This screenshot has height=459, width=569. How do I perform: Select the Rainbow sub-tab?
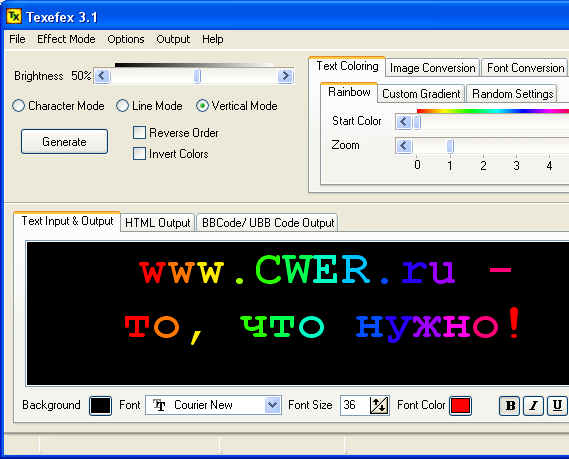[x=349, y=93]
